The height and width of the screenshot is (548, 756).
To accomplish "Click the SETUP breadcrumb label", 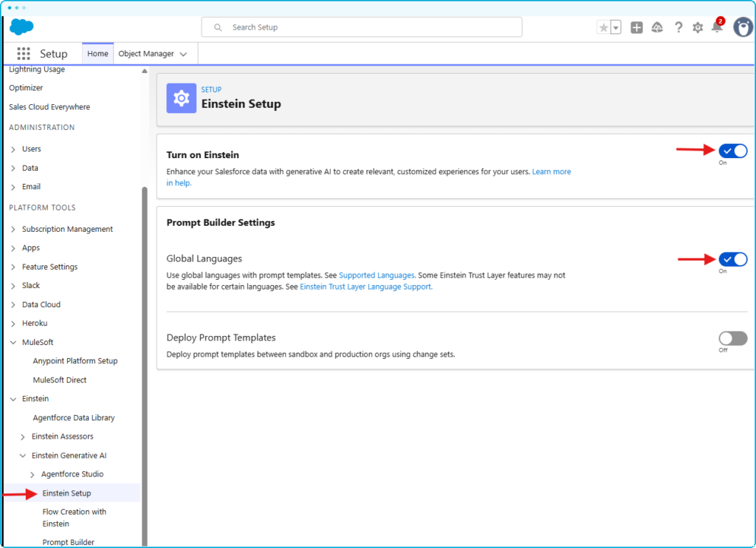I will [211, 89].
